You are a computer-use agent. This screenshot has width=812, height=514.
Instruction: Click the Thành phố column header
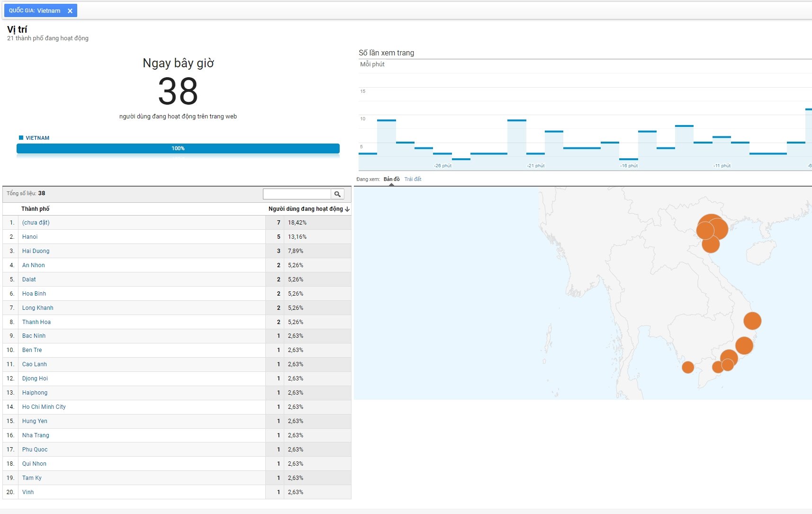(x=36, y=209)
